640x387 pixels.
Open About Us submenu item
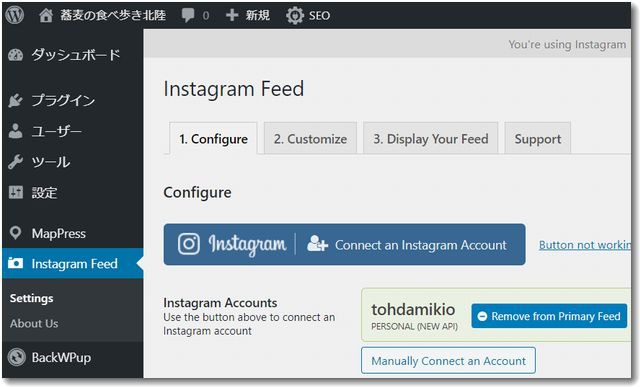tap(34, 323)
